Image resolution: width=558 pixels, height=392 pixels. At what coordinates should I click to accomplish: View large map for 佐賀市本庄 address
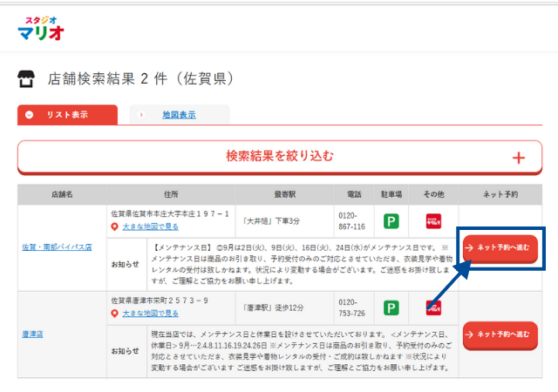point(150,226)
